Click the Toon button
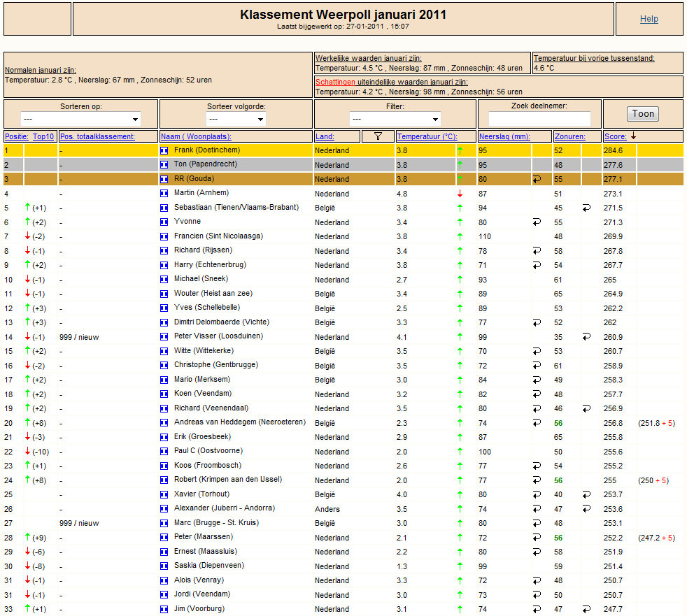The width and height of the screenshot is (687, 616). tap(643, 114)
